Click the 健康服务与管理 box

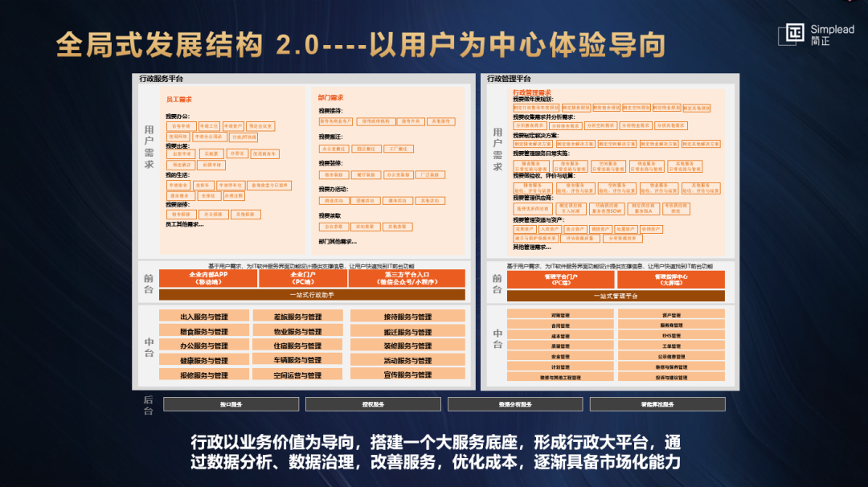coord(203,360)
